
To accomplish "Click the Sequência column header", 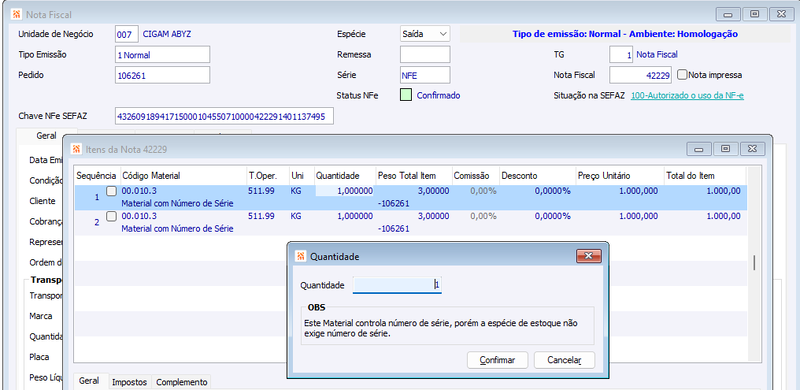I will point(96,176).
